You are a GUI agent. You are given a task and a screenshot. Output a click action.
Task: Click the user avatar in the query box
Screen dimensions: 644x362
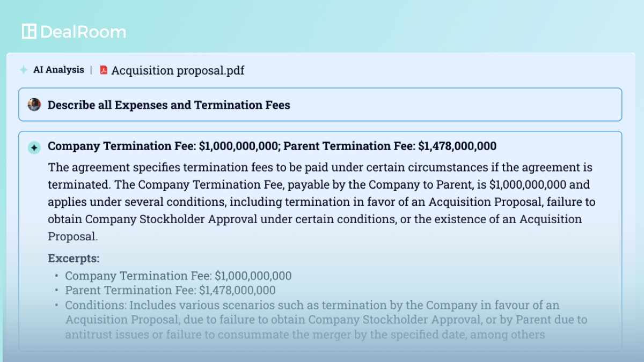click(34, 105)
